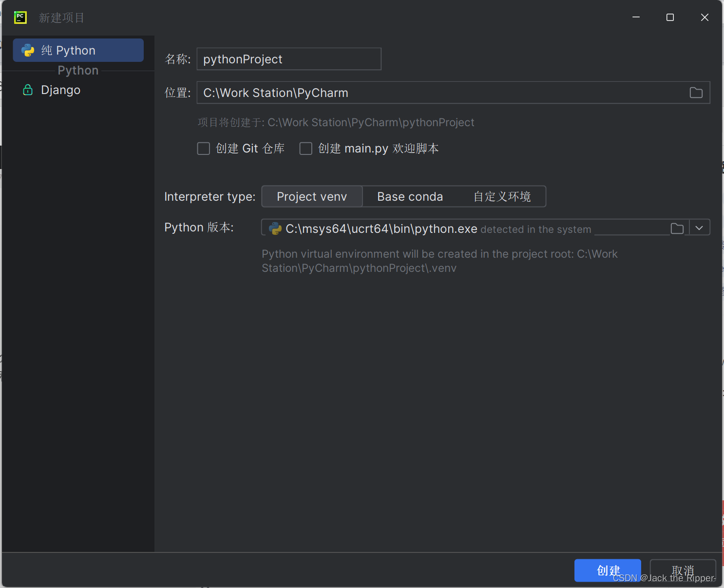
Task: Click the 创建 button to create the project
Action: point(608,570)
